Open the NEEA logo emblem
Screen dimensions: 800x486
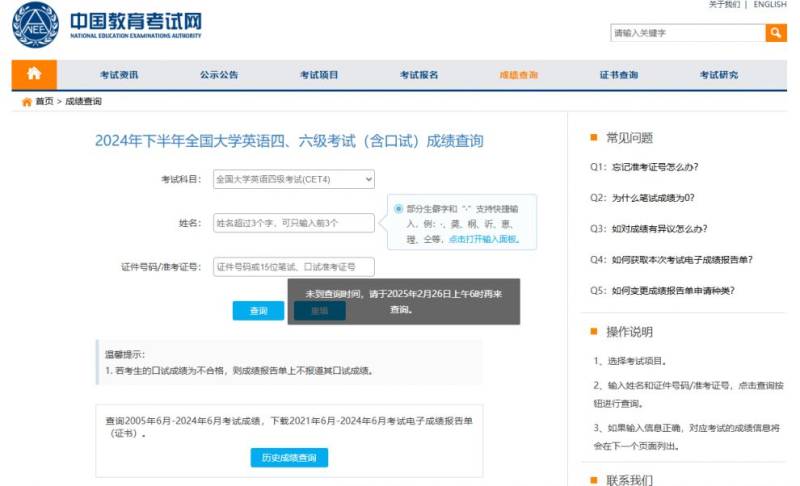point(35,25)
